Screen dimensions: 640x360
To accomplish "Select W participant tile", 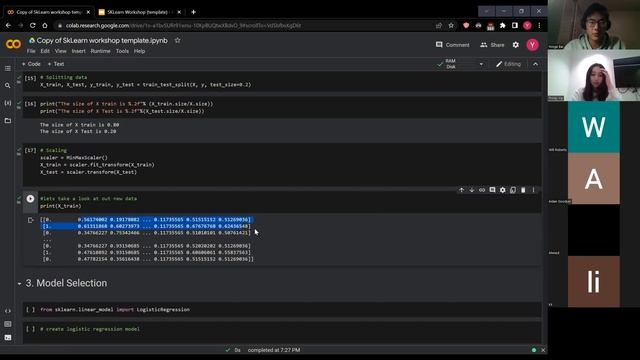I will pyautogui.click(x=593, y=127).
